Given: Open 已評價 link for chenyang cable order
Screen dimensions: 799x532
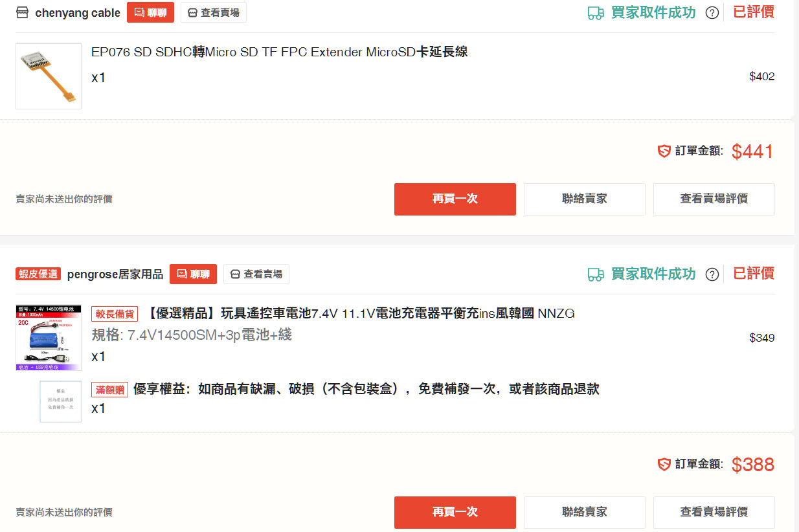Looking at the screenshot, I should tap(754, 12).
